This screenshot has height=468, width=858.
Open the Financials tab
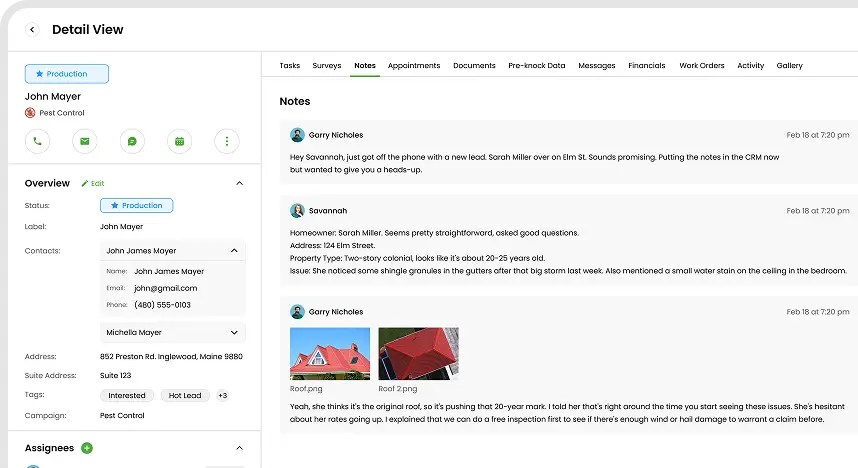(647, 66)
